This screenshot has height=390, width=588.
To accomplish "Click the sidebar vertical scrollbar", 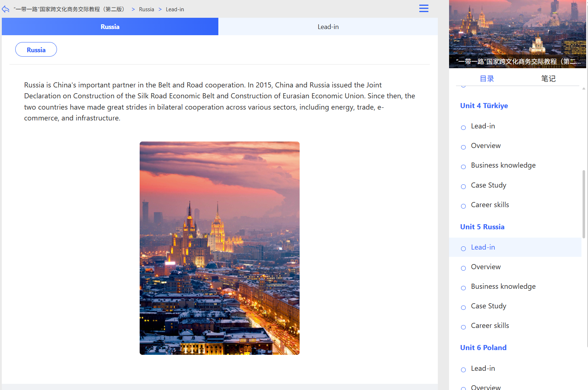I will [x=584, y=204].
